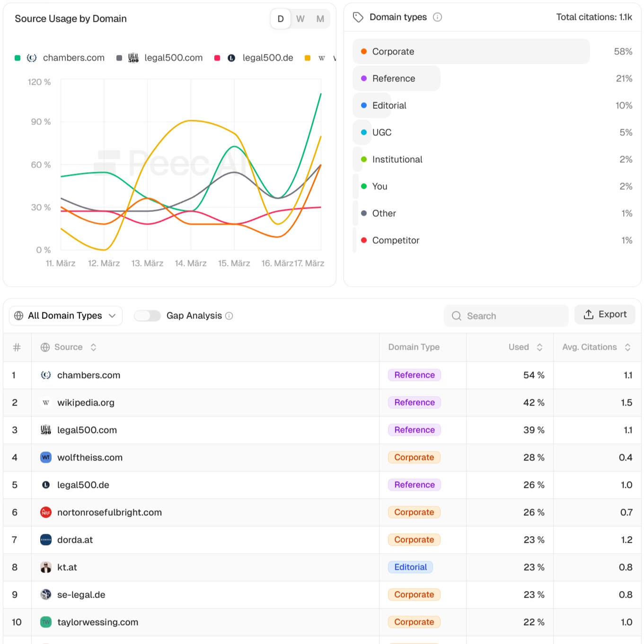Switch the chart to Monthly view
Screen dimensions: 644x644
pos(320,19)
